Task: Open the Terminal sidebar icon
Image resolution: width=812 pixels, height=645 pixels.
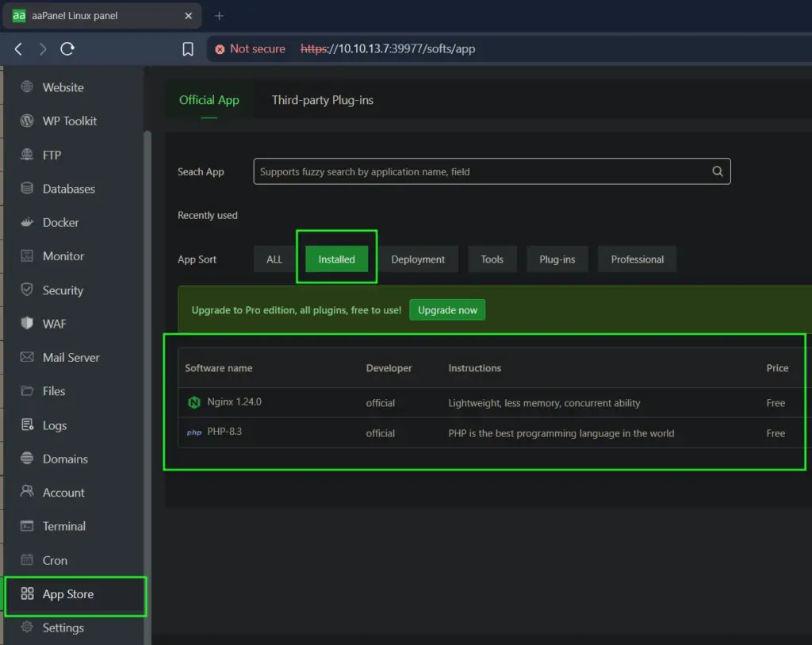Action: (27, 526)
